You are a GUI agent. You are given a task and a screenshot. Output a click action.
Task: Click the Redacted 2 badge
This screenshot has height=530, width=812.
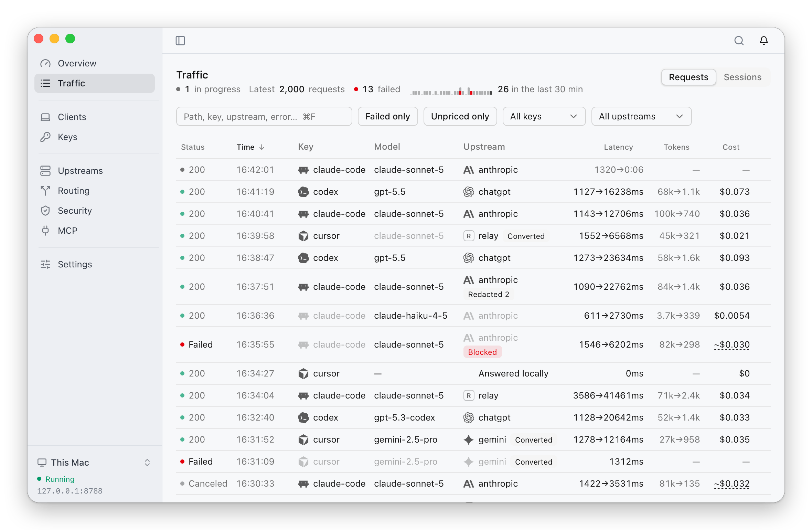click(489, 294)
